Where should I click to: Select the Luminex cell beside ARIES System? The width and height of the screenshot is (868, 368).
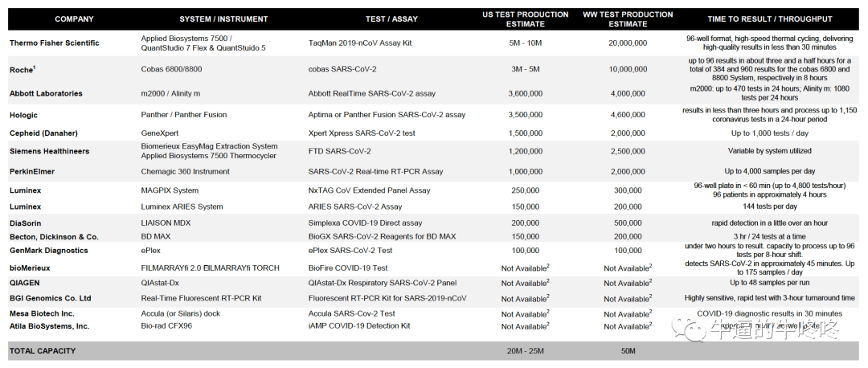tap(26, 206)
